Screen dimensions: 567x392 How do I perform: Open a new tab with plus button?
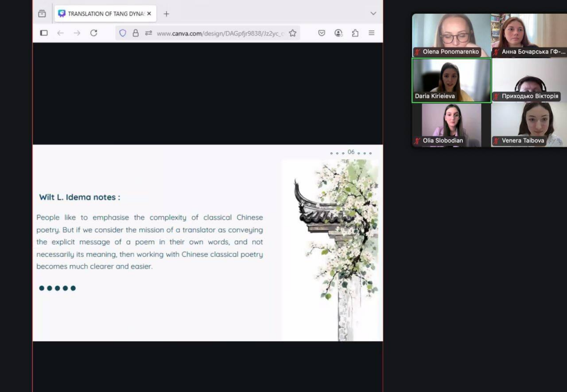coord(166,14)
